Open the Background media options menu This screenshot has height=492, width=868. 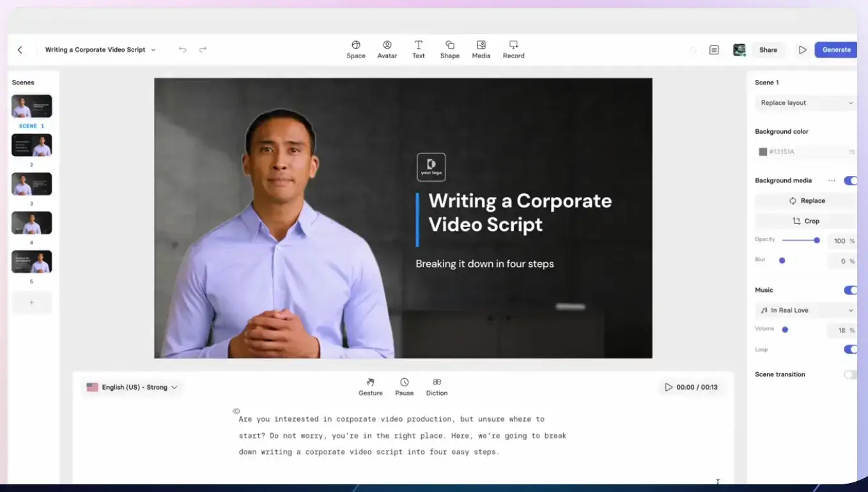click(x=832, y=180)
